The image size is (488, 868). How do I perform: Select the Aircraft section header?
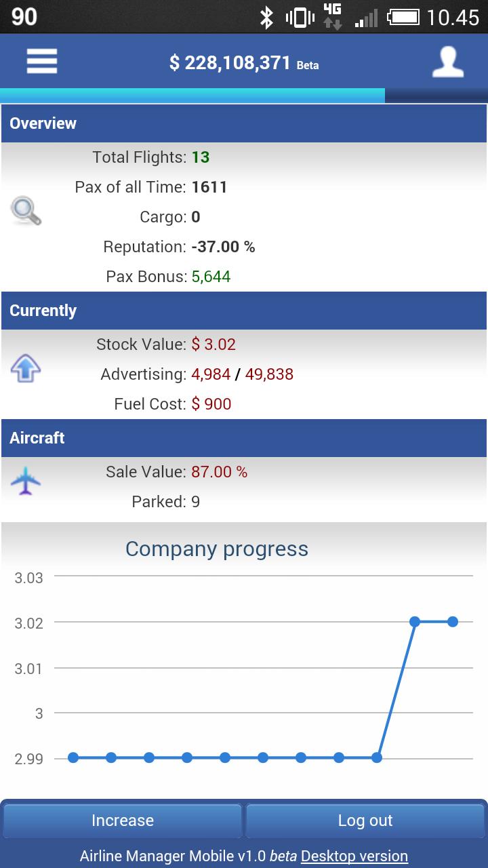tap(244, 438)
